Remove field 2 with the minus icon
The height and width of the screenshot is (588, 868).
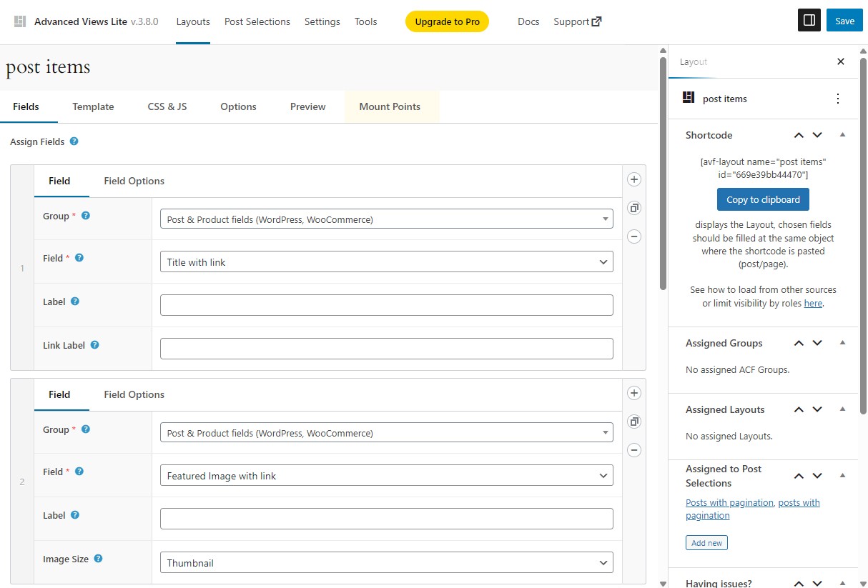coord(633,449)
